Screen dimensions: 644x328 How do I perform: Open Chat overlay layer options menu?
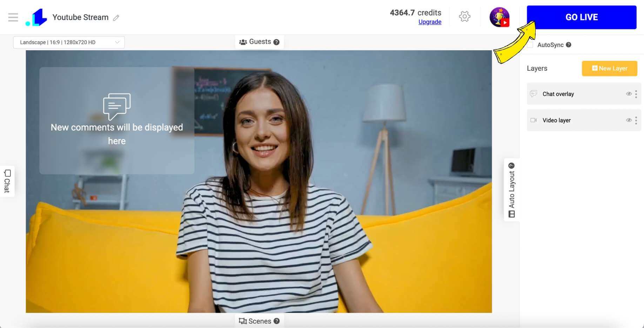(x=636, y=94)
